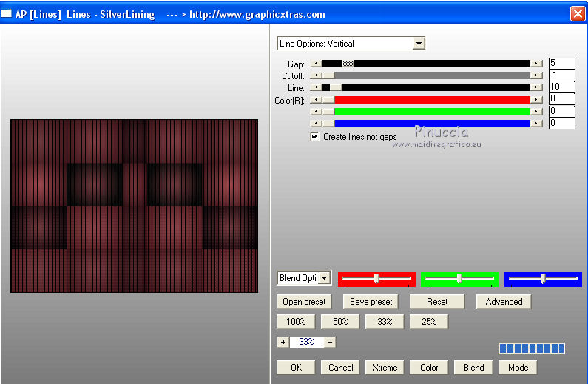Screen dimensions: 588x384
Task: Expand the Blend Options dropdown
Action: tap(325, 278)
